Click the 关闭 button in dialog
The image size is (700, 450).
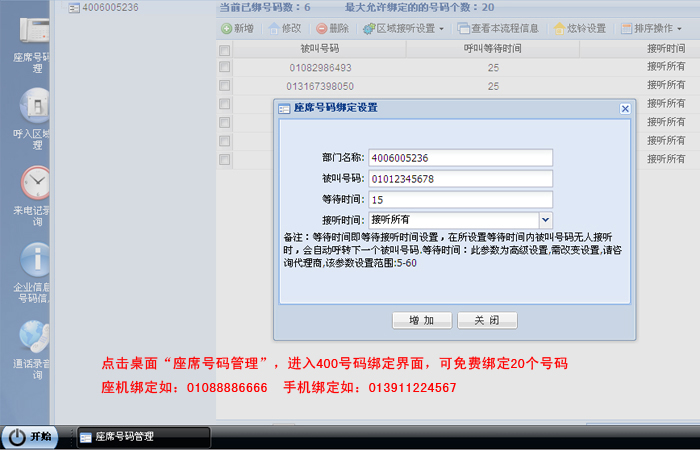click(x=487, y=320)
